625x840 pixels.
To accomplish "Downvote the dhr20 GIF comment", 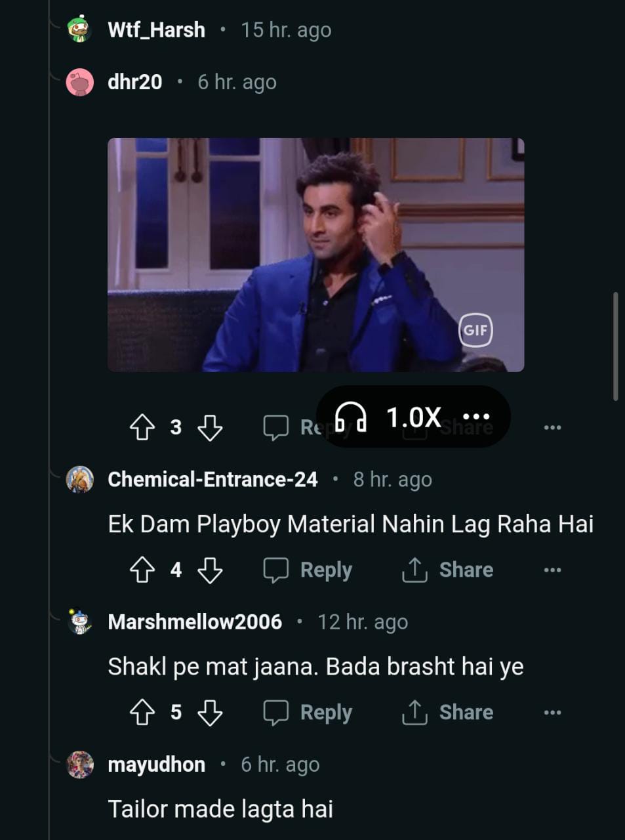I will (x=210, y=427).
